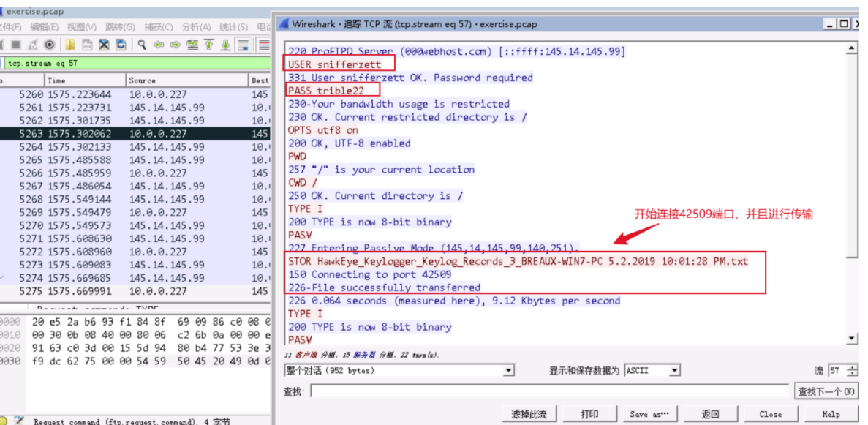This screenshot has height=425, width=868.
Task: Stop the running packet capture
Action: point(16,45)
